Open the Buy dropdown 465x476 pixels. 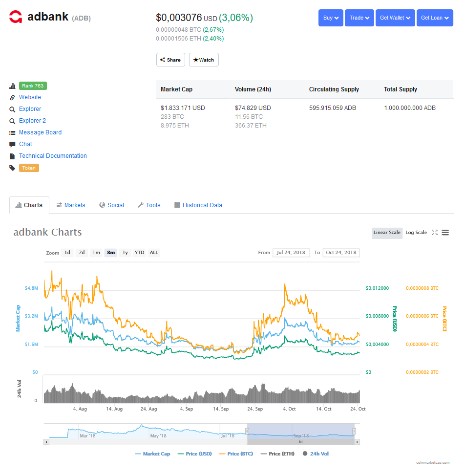tap(331, 18)
